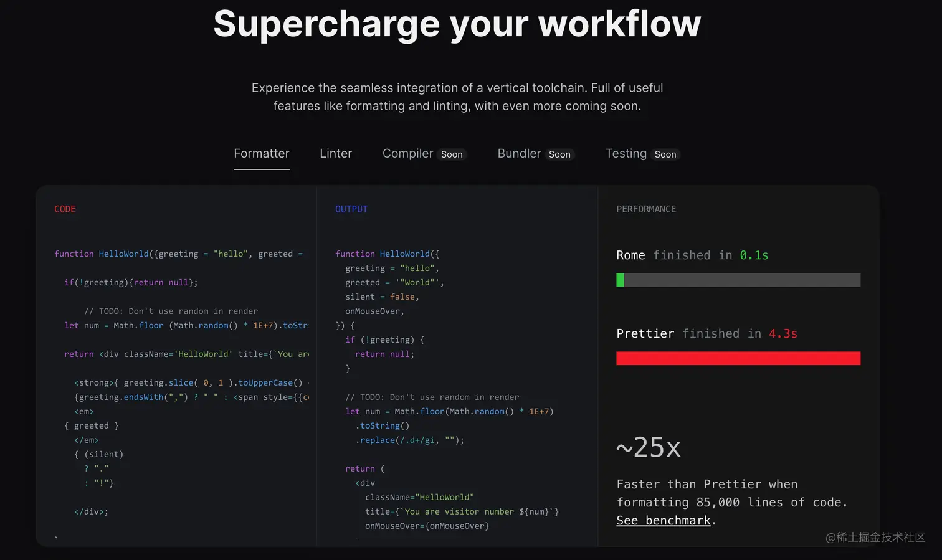Click the 'return (' line in the OUTPUT panel
This screenshot has width=942, height=560.
point(365,468)
